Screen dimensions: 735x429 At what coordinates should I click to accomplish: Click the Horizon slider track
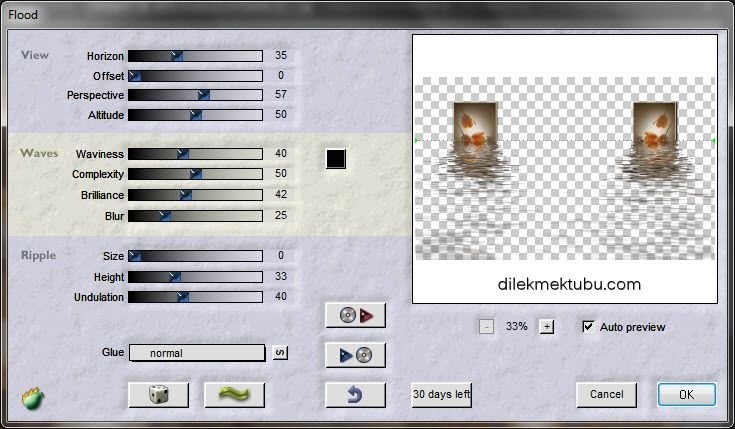(x=195, y=56)
